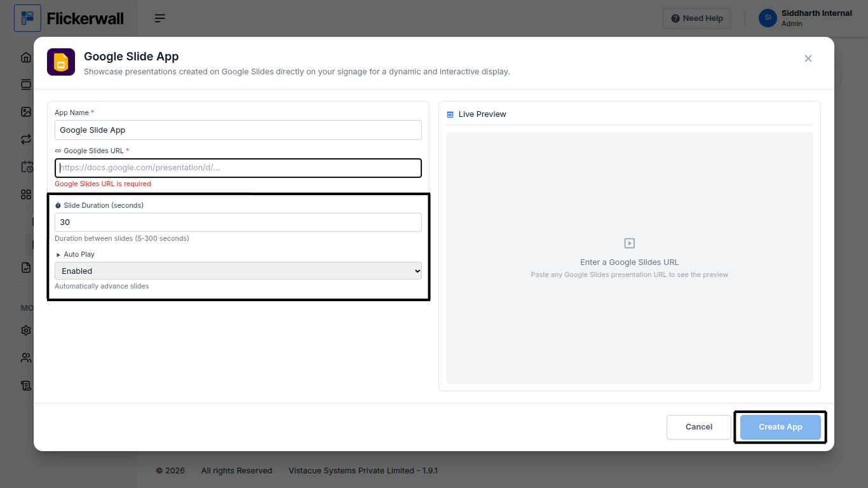Open the Auto Play dropdown

238,271
